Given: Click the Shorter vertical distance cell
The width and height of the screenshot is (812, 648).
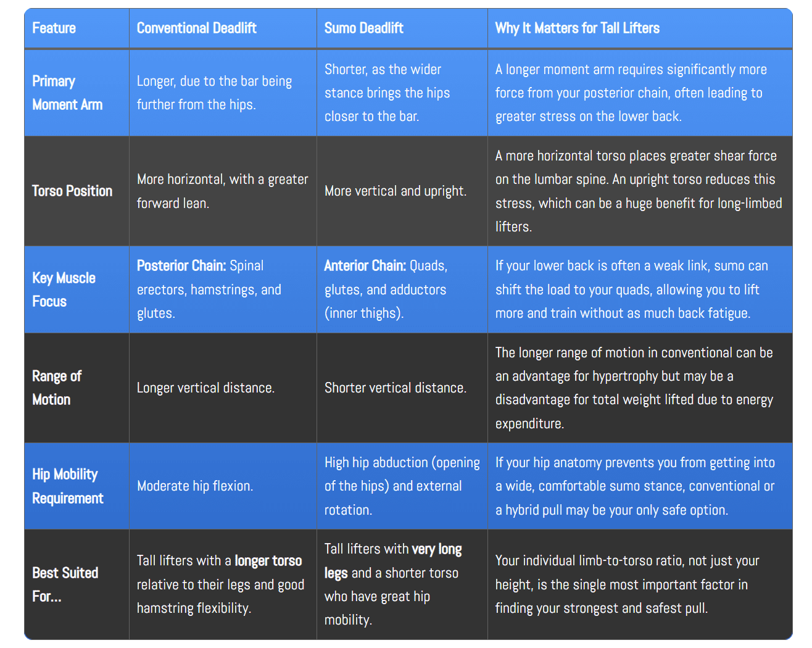Looking at the screenshot, I should (x=395, y=388).
